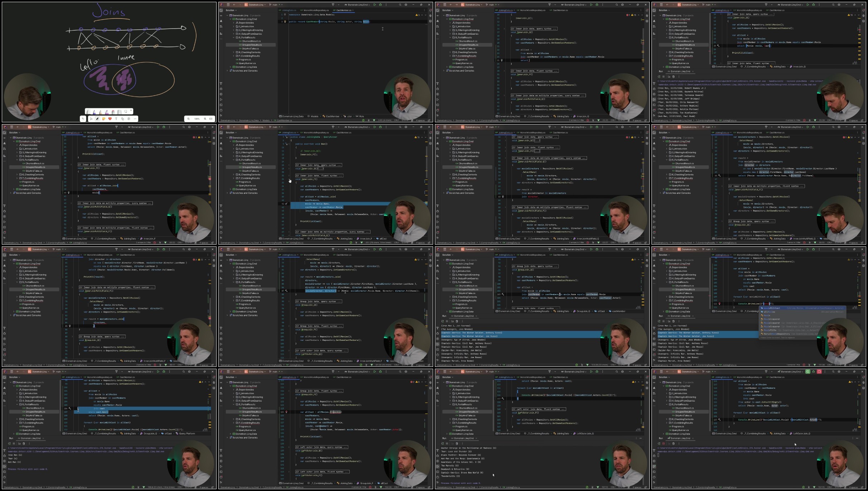This screenshot has width=868, height=491.
Task: Select the text 'T' tool on whiteboard
Action: 116,119
